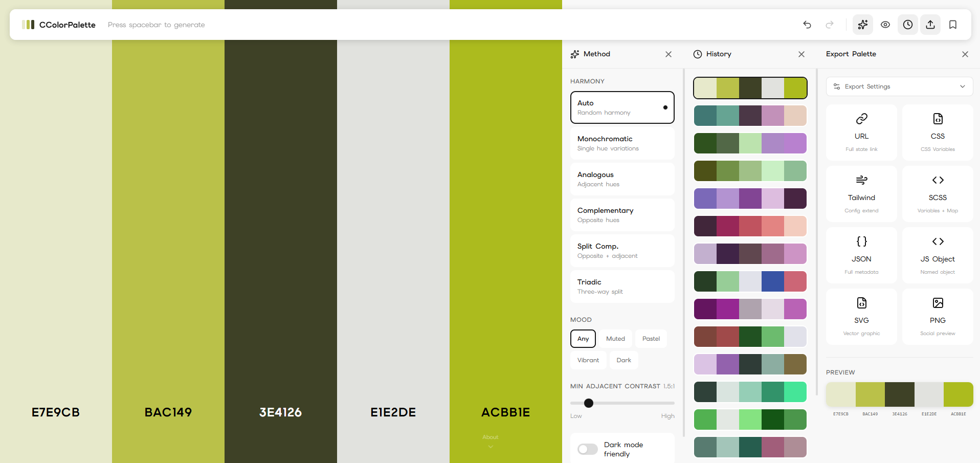Enable the Dark mode friendly toggle

point(587,449)
